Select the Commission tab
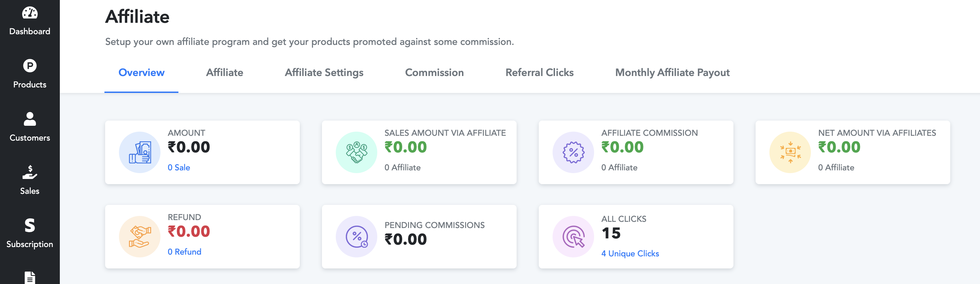Screen dimensions: 980x284 [434, 73]
